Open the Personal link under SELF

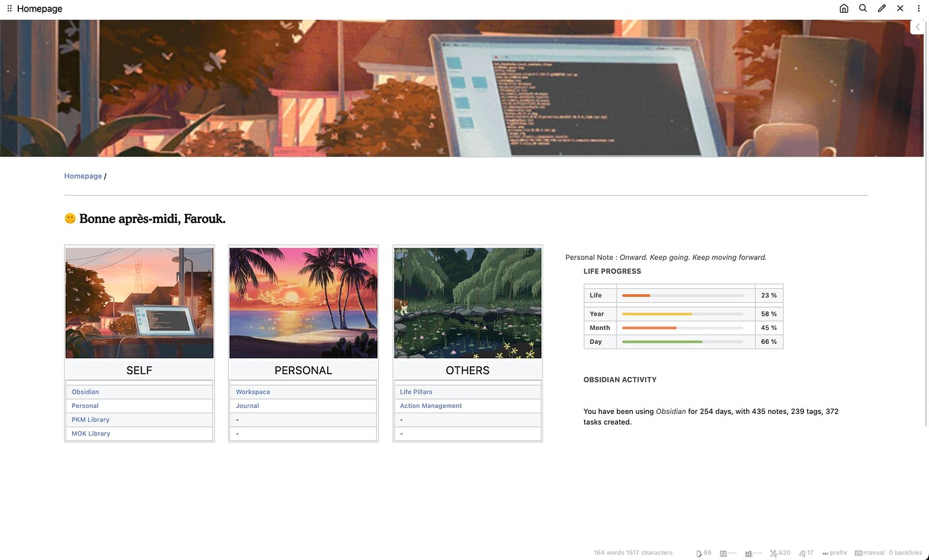pyautogui.click(x=85, y=406)
